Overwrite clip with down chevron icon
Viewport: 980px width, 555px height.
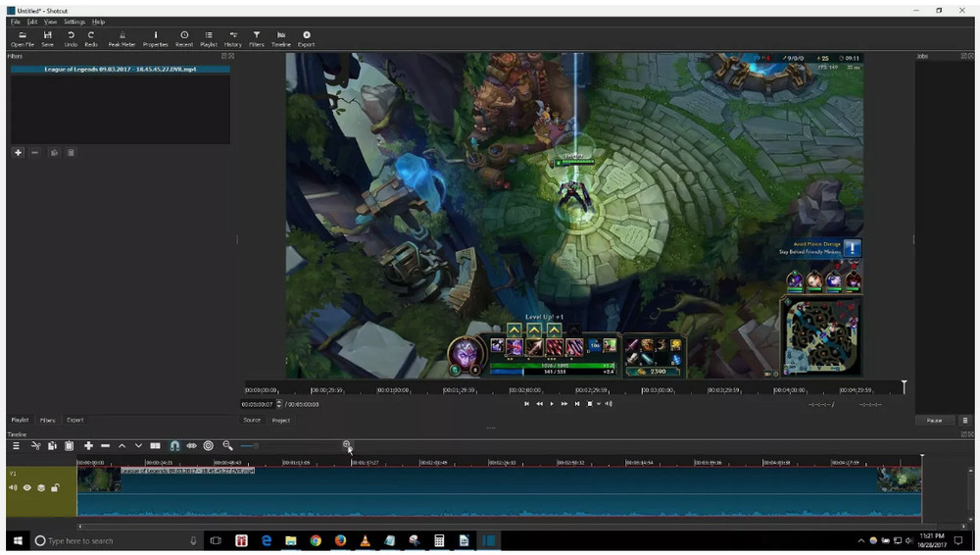click(x=139, y=445)
